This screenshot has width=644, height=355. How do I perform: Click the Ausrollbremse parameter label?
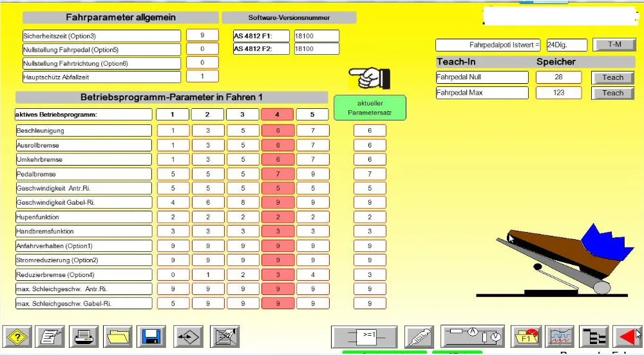[84, 145]
